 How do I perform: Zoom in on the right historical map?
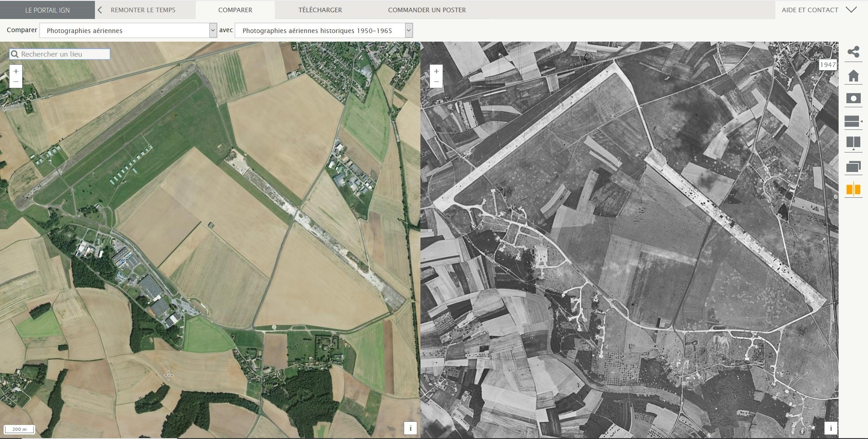pyautogui.click(x=436, y=71)
